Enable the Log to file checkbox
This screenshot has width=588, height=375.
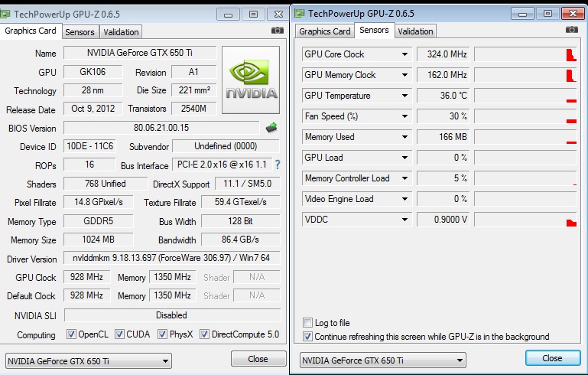point(307,322)
